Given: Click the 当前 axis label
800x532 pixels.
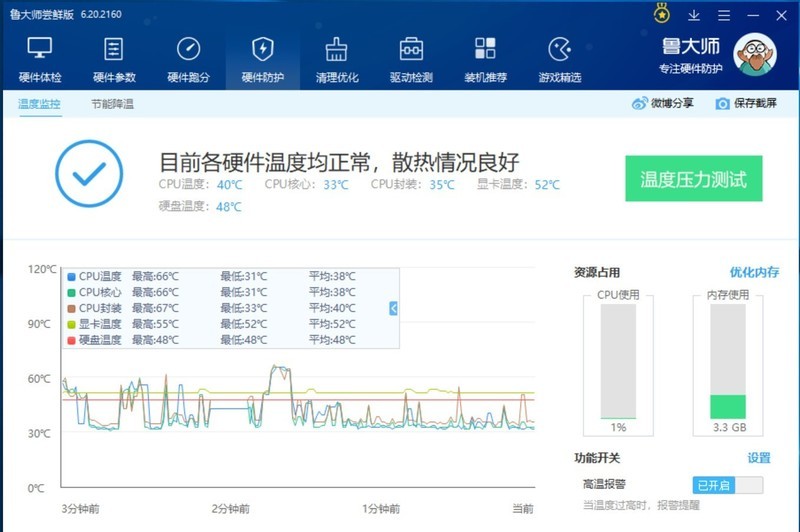Looking at the screenshot, I should (523, 509).
